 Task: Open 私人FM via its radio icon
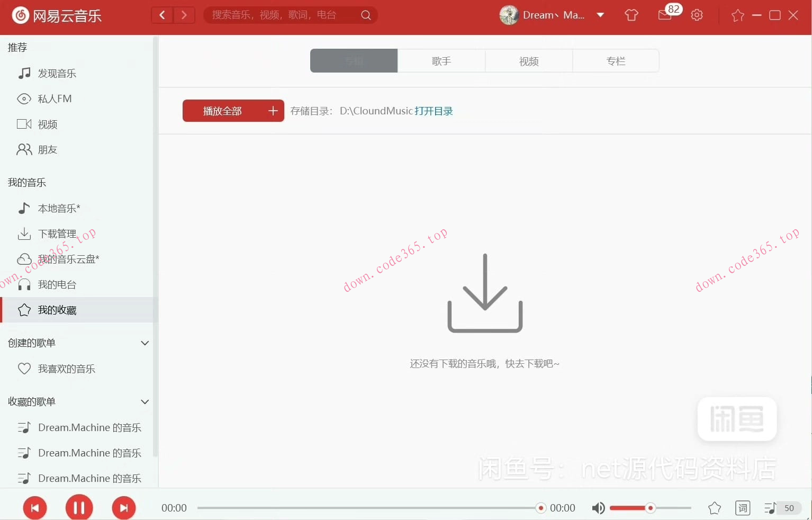[24, 98]
